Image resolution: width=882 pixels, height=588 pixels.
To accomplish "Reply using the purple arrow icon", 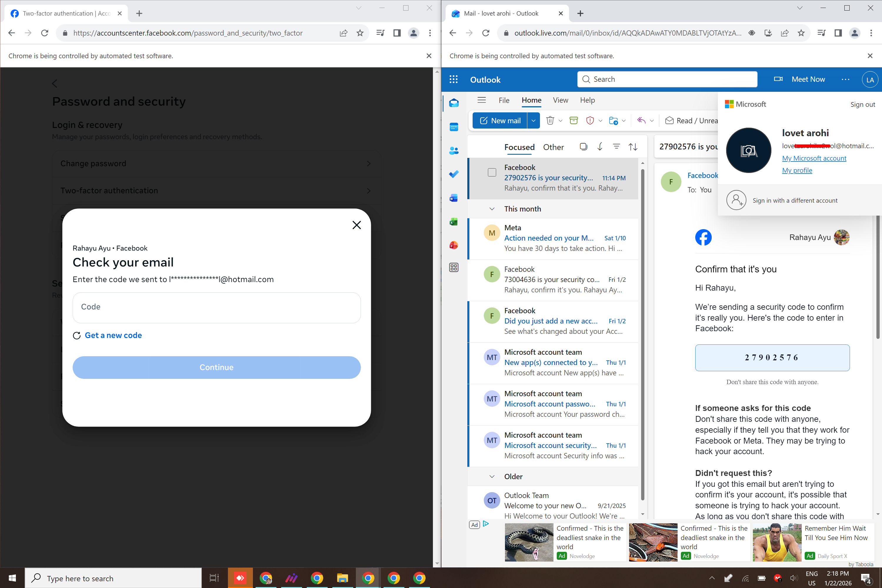I will [641, 120].
